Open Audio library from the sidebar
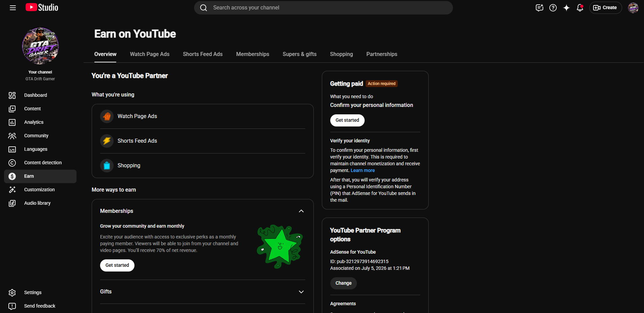 point(40,203)
